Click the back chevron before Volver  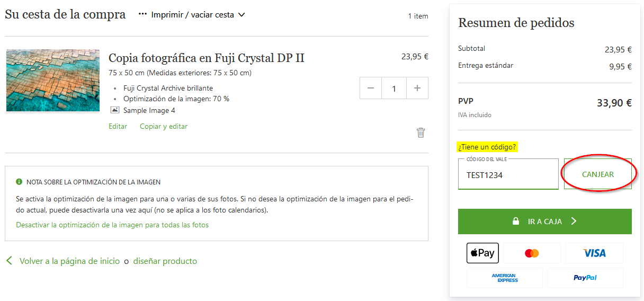coord(8,261)
